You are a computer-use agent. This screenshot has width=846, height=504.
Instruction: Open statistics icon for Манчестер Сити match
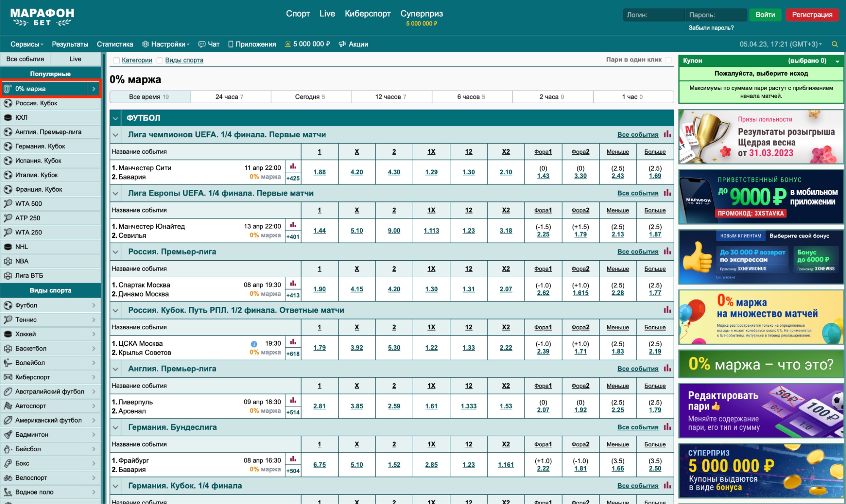click(x=293, y=166)
